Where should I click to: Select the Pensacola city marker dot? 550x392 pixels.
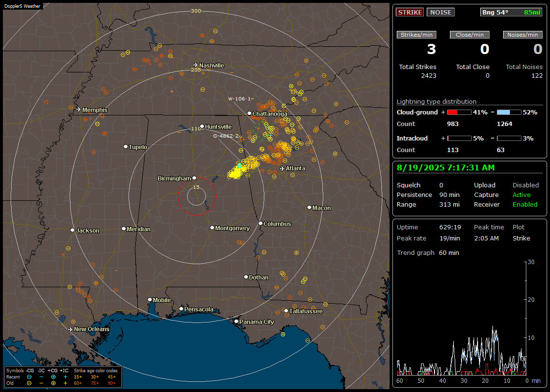pyautogui.click(x=181, y=308)
